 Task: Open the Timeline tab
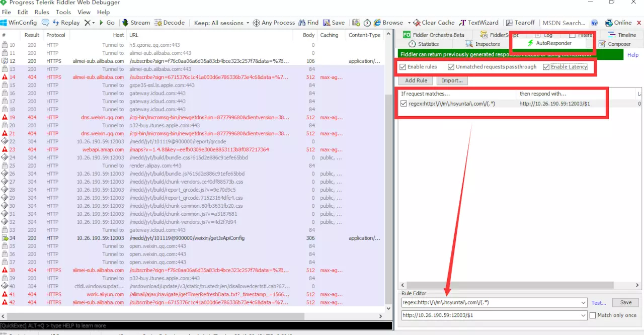[x=622, y=35]
